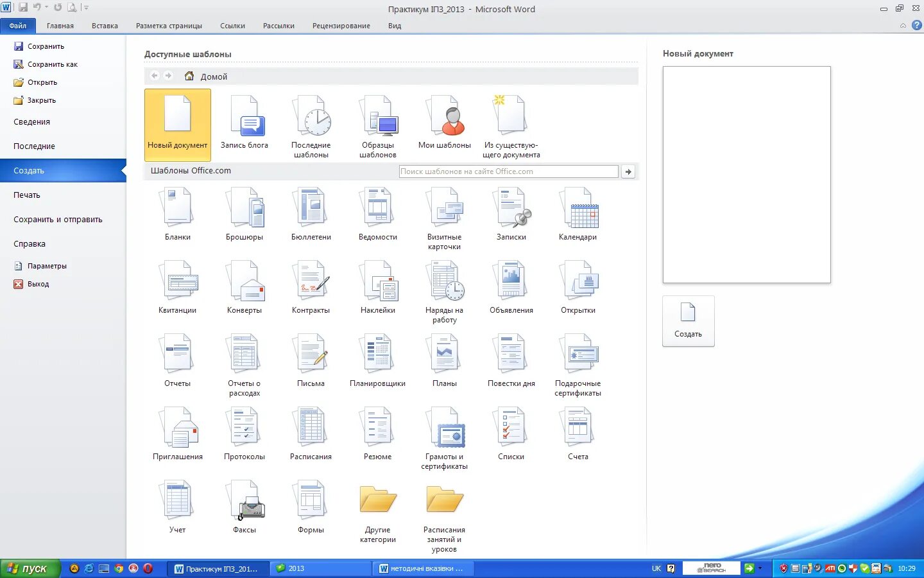Select the Новый документ template
Image resolution: width=924 pixels, height=578 pixels.
click(178, 125)
